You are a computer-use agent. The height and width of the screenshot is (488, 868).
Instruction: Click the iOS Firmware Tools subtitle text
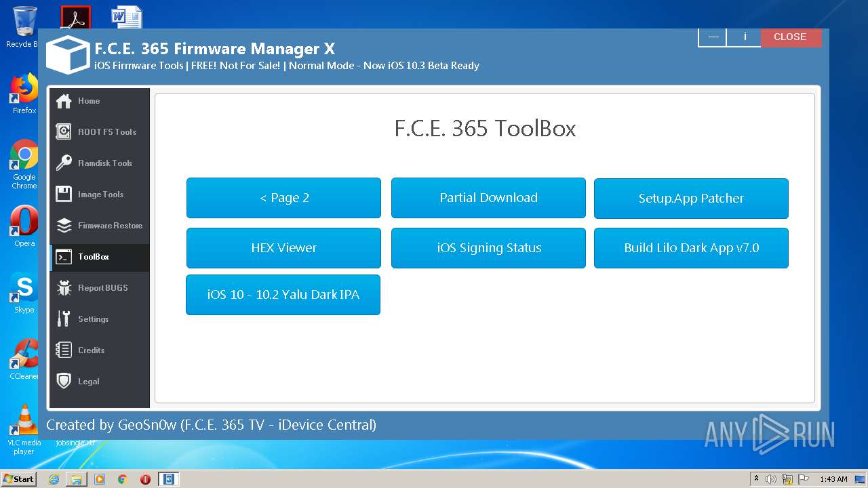click(287, 66)
